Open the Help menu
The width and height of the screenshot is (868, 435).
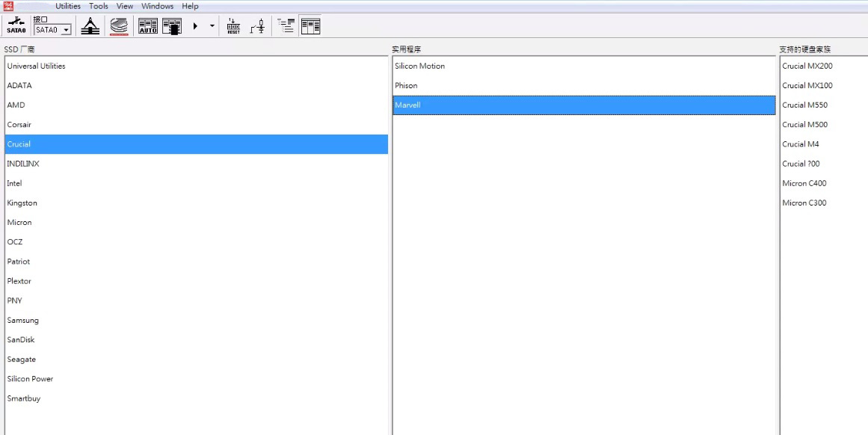click(x=190, y=6)
